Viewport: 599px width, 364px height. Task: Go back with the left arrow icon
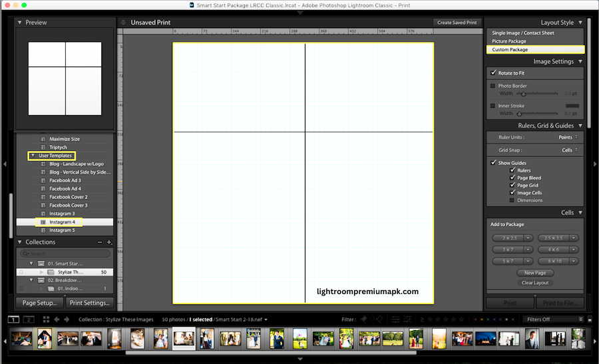pyautogui.click(x=57, y=319)
